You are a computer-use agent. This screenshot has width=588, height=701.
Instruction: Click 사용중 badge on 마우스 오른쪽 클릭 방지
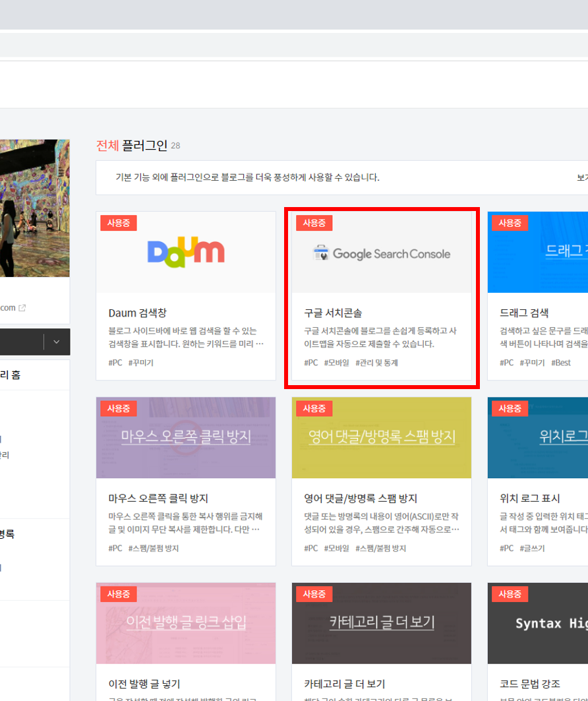(119, 409)
